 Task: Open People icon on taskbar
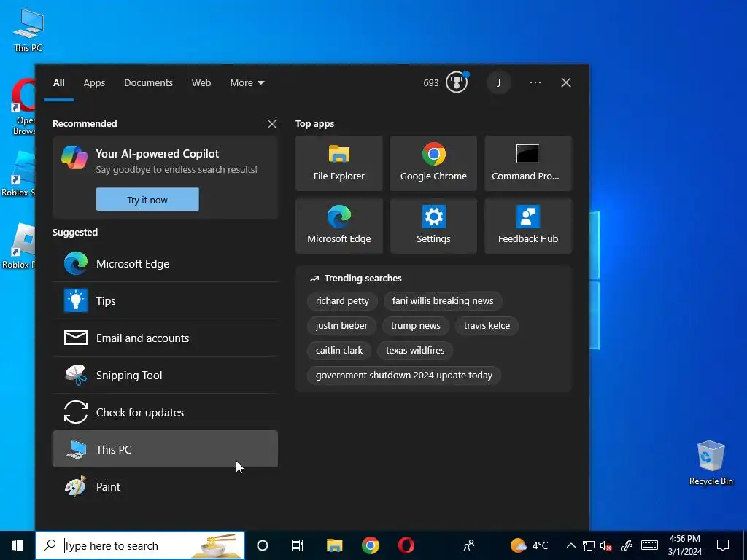(469, 545)
